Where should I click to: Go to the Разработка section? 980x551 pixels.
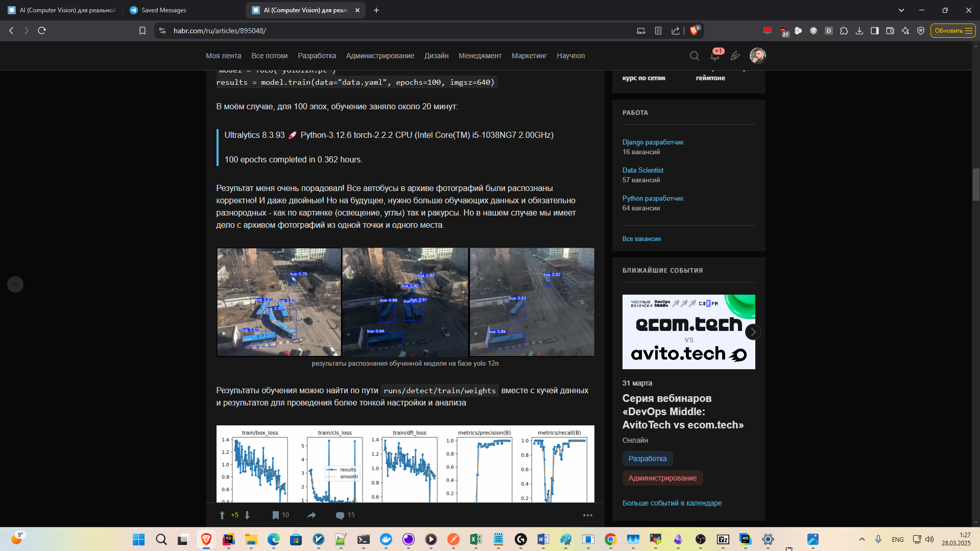(x=317, y=56)
